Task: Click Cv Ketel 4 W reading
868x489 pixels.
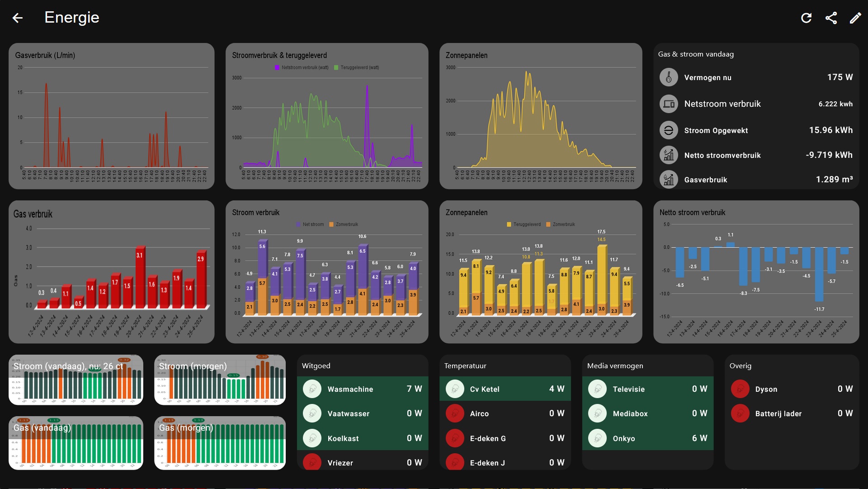Action: (x=557, y=389)
